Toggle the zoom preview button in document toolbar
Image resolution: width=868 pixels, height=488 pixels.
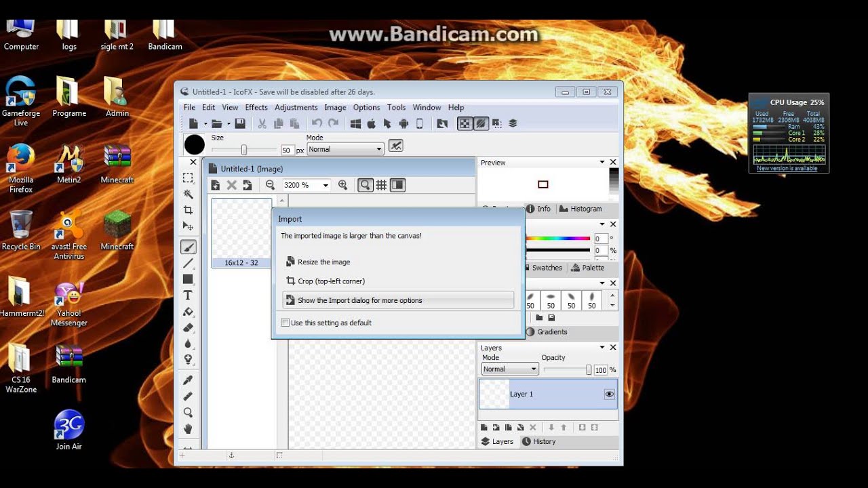pyautogui.click(x=365, y=185)
